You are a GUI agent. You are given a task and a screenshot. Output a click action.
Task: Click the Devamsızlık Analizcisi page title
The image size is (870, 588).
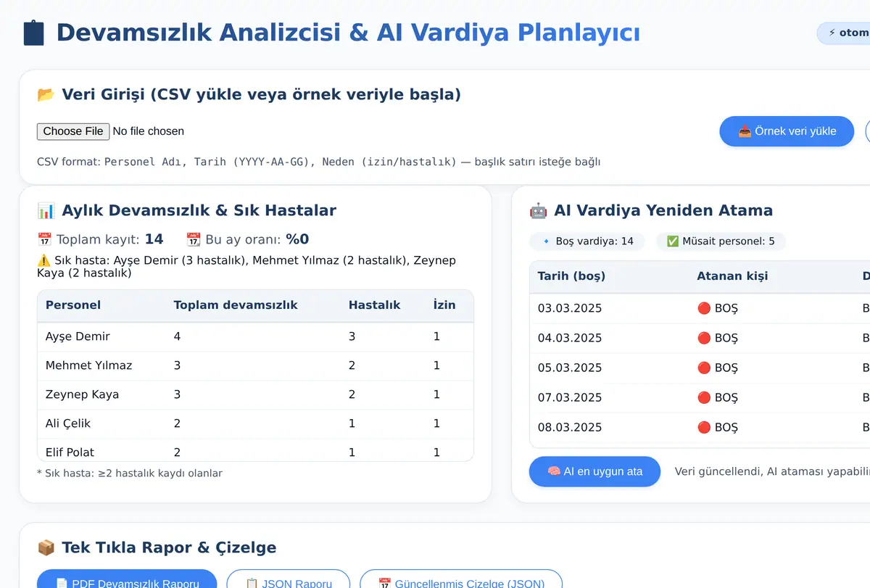pyautogui.click(x=348, y=33)
